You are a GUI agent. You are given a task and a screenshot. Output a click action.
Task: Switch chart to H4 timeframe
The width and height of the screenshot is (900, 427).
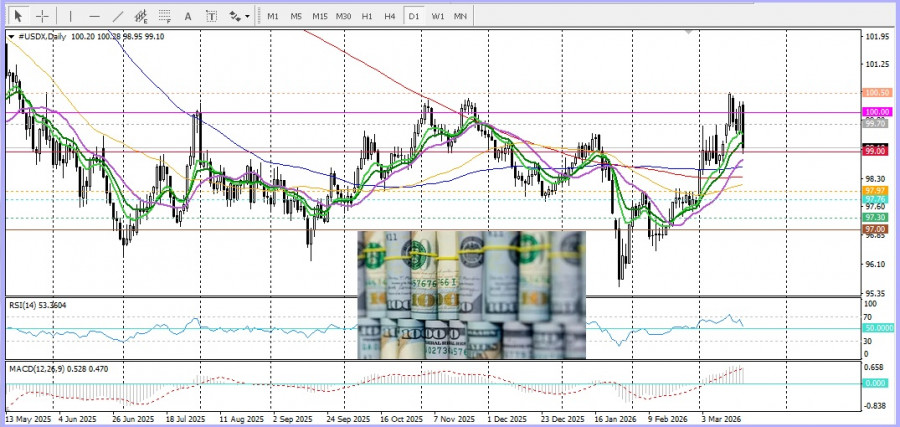[x=390, y=16]
